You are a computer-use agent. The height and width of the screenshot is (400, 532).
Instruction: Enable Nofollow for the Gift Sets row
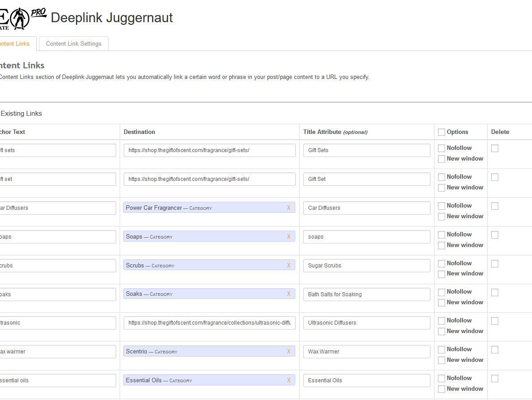441,148
